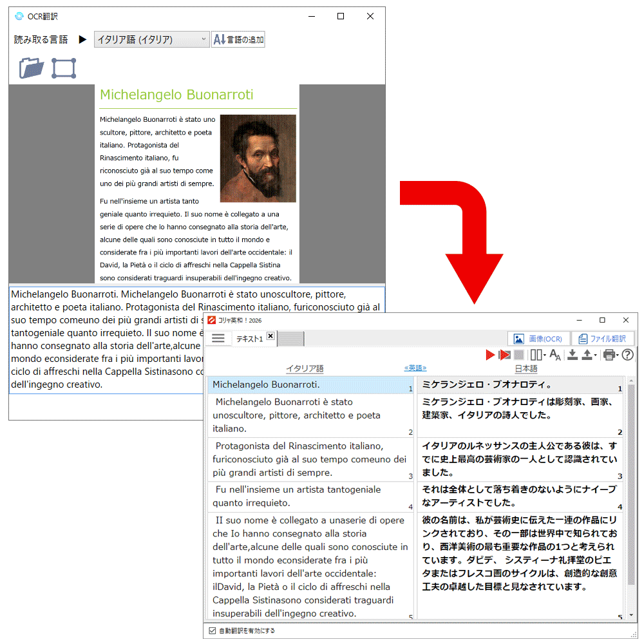This screenshot has height=644, width=644.
Task: Start translation with red play arrow
Action: click(490, 355)
